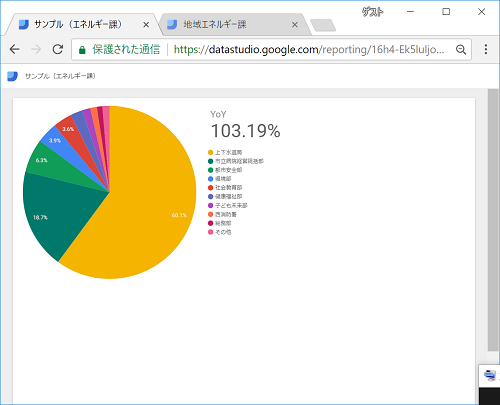500x405 pixels.
Task: Reload the Data Studio page
Action: coord(58,49)
